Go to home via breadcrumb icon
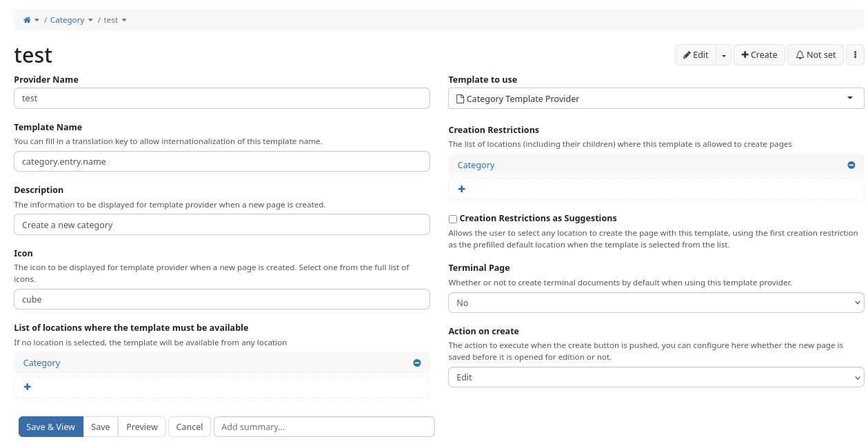The image size is (868, 448). pos(27,20)
